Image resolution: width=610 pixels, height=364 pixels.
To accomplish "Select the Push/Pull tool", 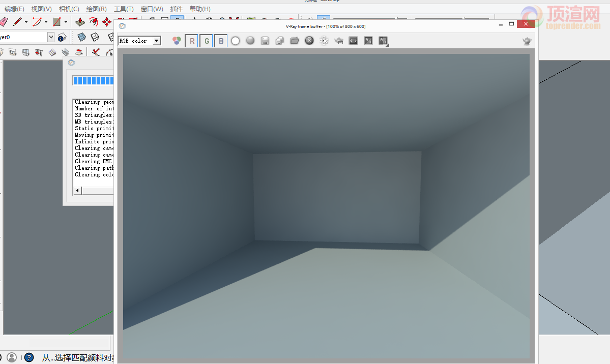I will point(80,22).
